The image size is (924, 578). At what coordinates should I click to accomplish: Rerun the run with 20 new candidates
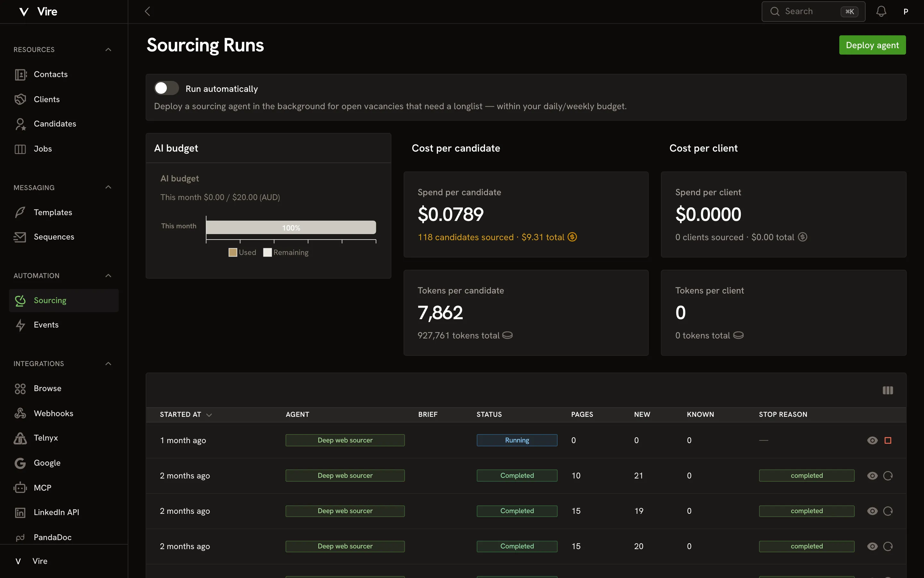888,546
